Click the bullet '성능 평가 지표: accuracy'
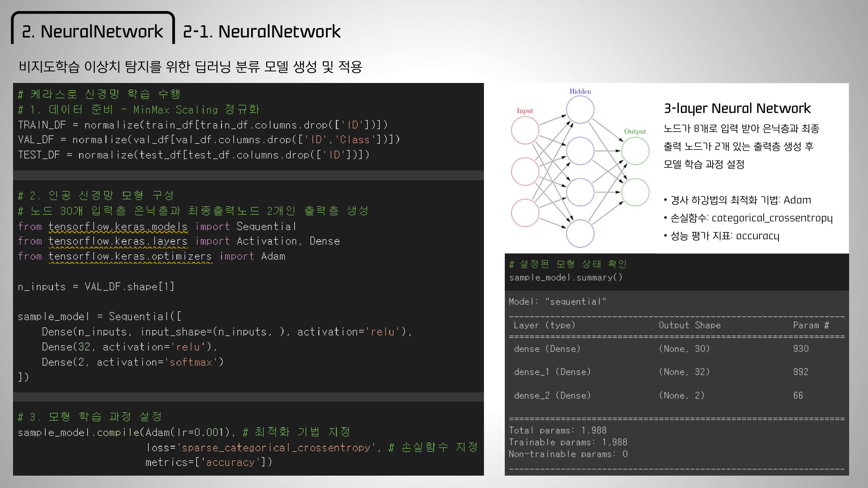 [722, 236]
